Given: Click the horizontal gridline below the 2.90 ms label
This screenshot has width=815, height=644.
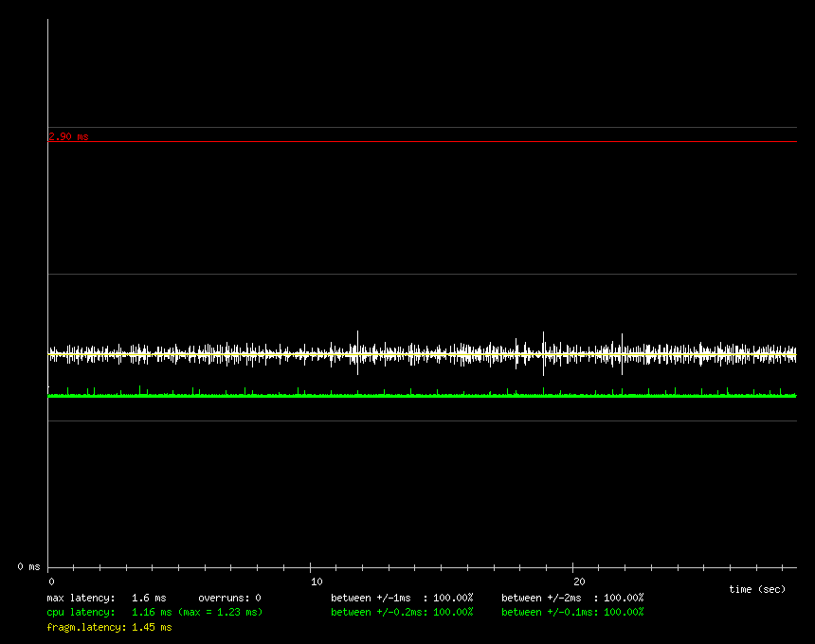Looking at the screenshot, I should pos(422,141).
